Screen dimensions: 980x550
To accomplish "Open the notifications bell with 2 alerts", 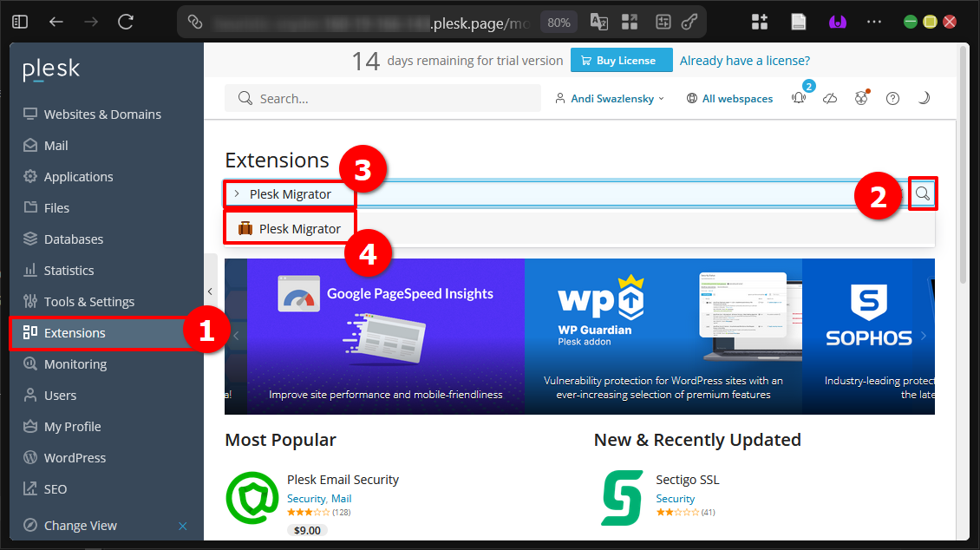I will 798,98.
